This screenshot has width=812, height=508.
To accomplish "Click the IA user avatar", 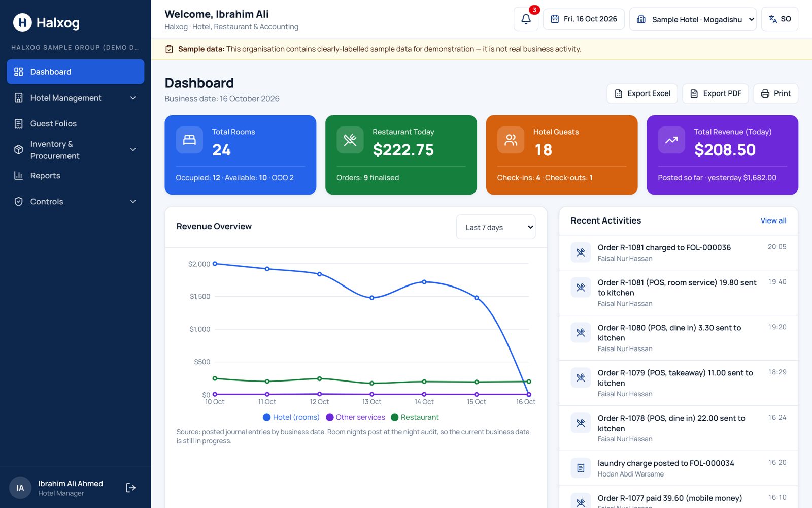I will 20,488.
